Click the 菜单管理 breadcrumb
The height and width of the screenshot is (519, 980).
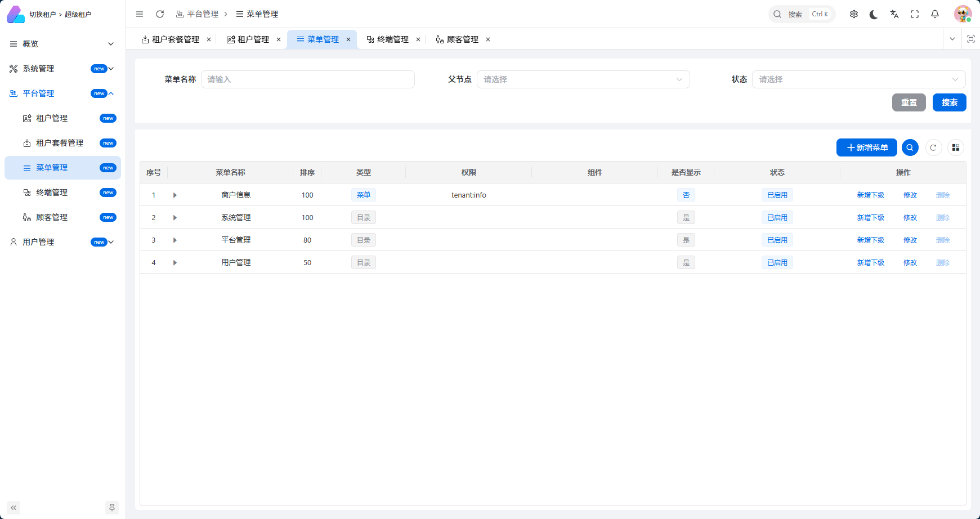[x=257, y=14]
